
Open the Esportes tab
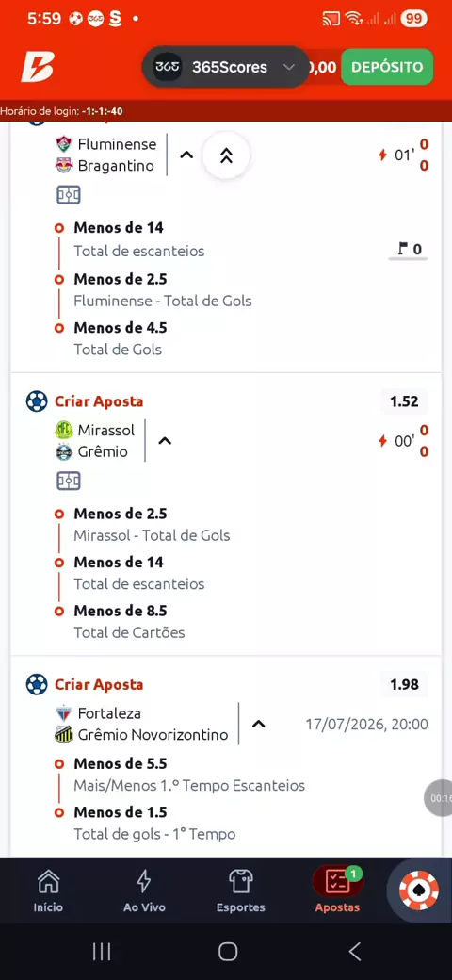[240, 891]
